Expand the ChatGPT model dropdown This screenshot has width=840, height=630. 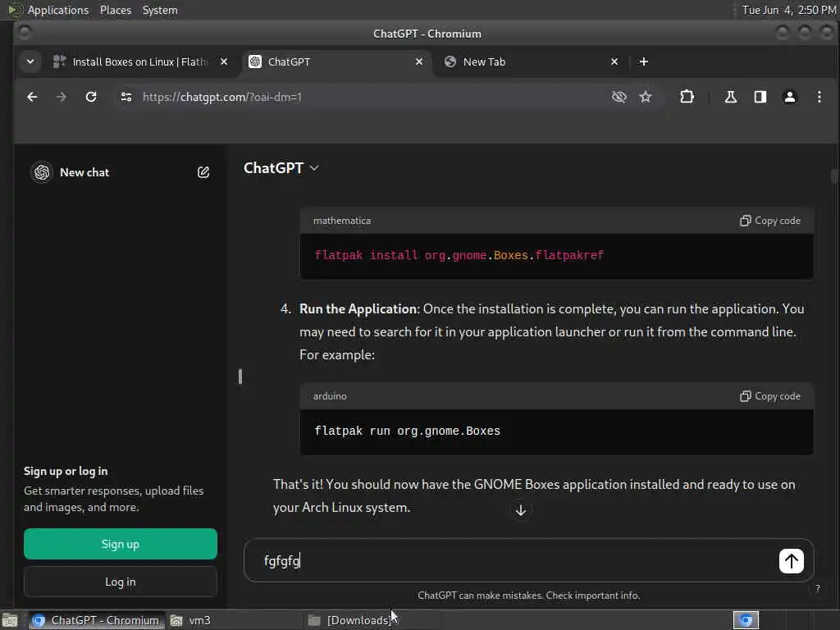tap(281, 168)
